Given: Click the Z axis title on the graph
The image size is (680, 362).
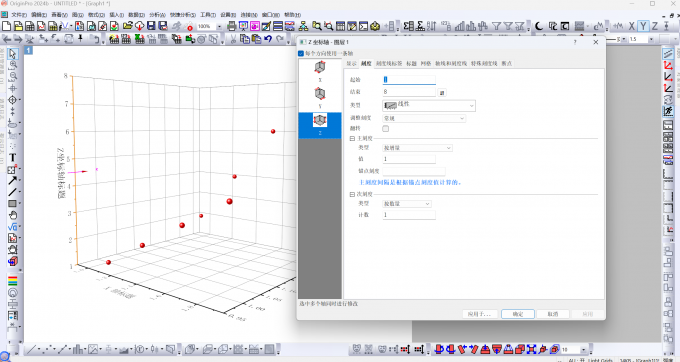Looking at the screenshot, I should pyautogui.click(x=60, y=173).
